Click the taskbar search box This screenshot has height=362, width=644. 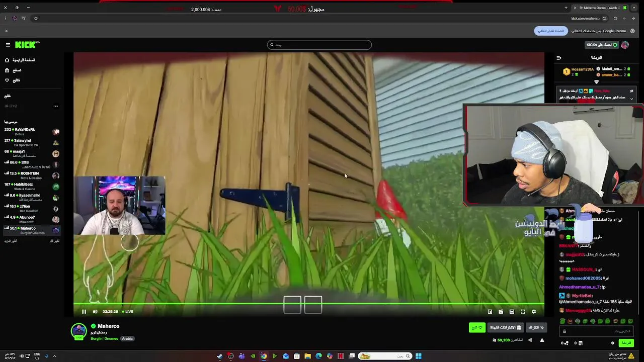coord(385,356)
